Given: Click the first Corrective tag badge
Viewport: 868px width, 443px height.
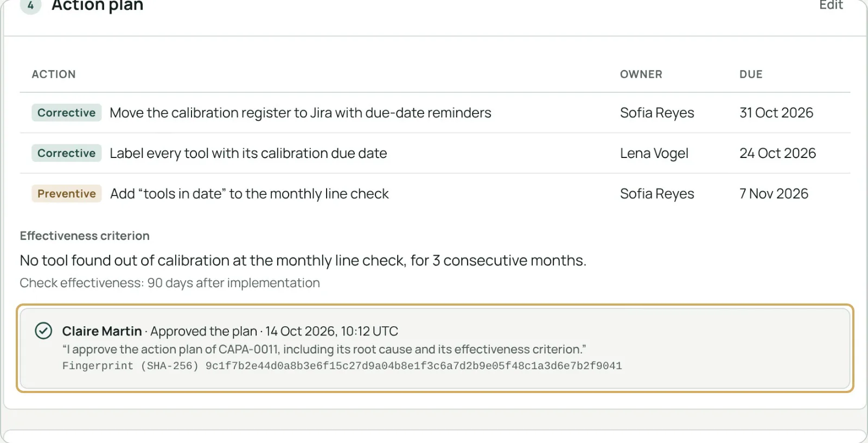Looking at the screenshot, I should 67,112.
